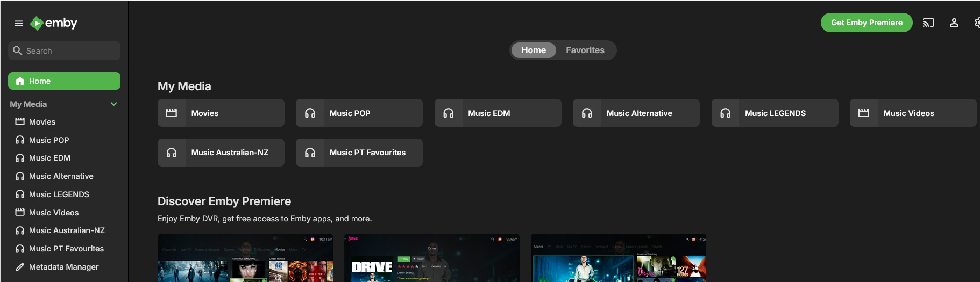Open the settings gear icon

(x=977, y=23)
